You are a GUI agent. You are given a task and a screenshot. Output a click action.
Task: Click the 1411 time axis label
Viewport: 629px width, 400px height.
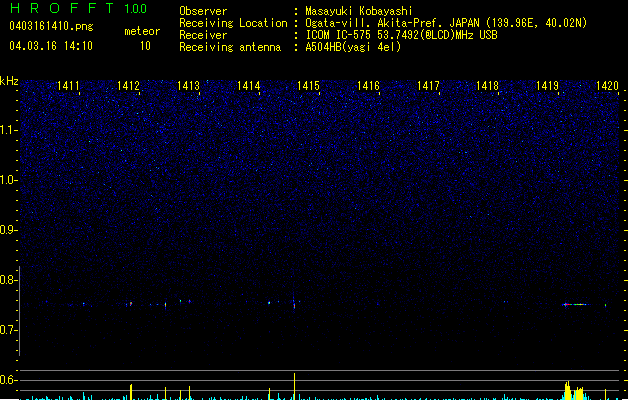coord(68,86)
